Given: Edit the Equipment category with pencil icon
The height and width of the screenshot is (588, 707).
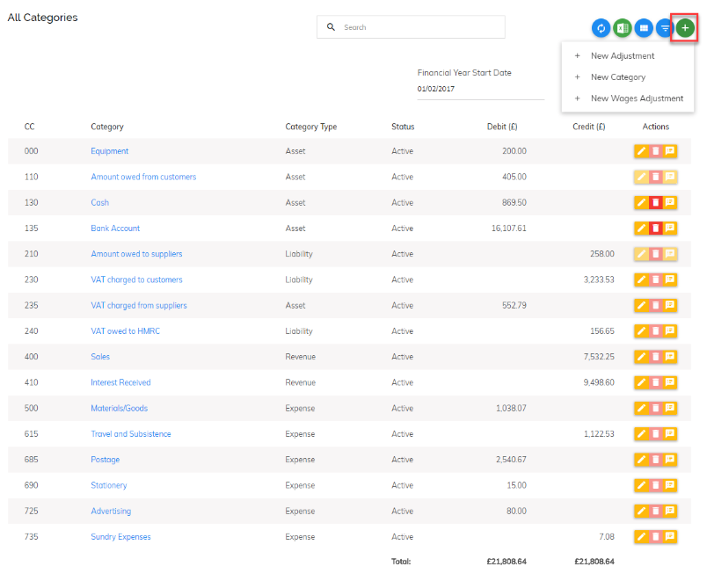Looking at the screenshot, I should point(641,151).
